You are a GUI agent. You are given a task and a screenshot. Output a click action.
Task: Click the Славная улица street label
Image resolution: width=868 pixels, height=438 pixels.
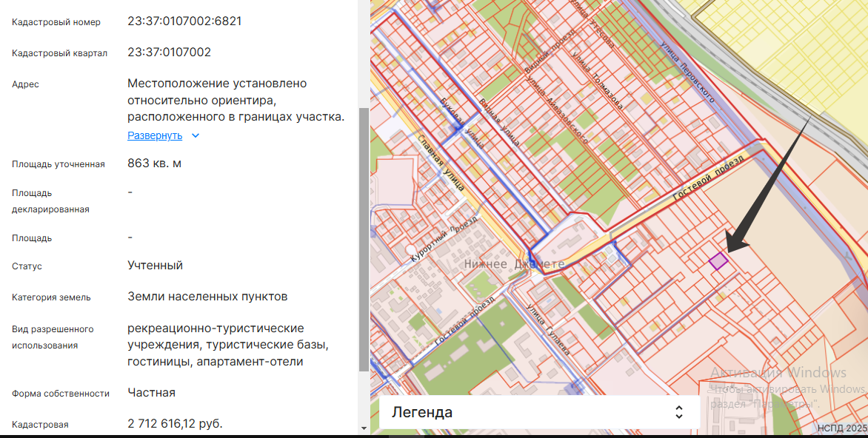441,163
